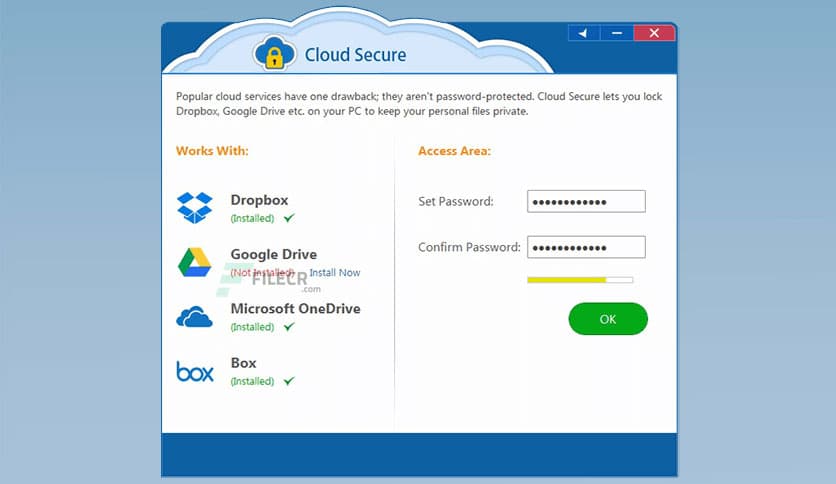
Task: Click the green checkmark beside Dropbox Installed
Action: (289, 217)
